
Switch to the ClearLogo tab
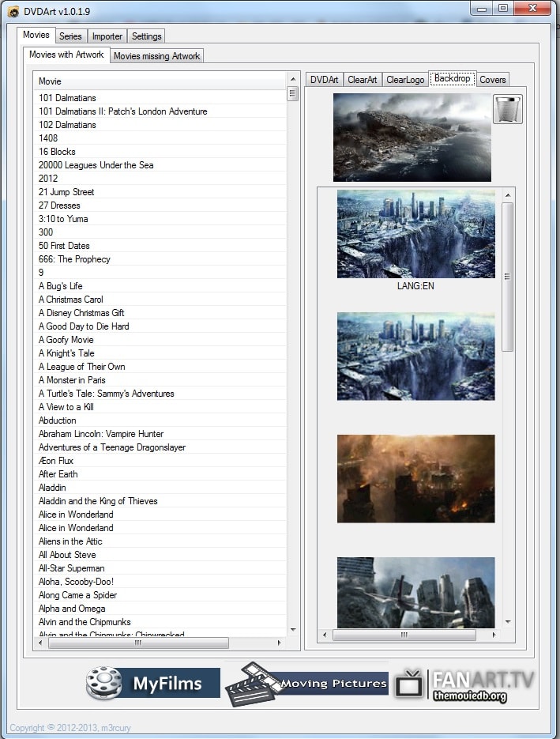[x=405, y=80]
